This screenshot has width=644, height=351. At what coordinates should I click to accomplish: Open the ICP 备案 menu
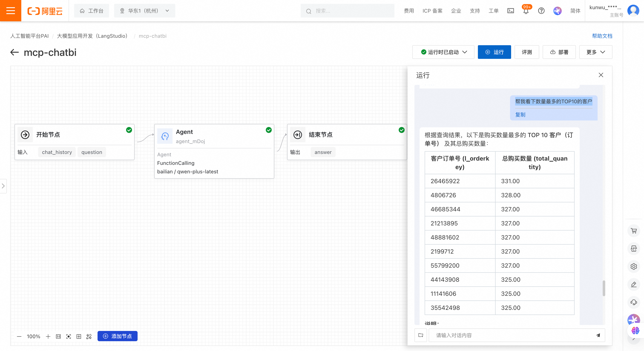pos(432,11)
